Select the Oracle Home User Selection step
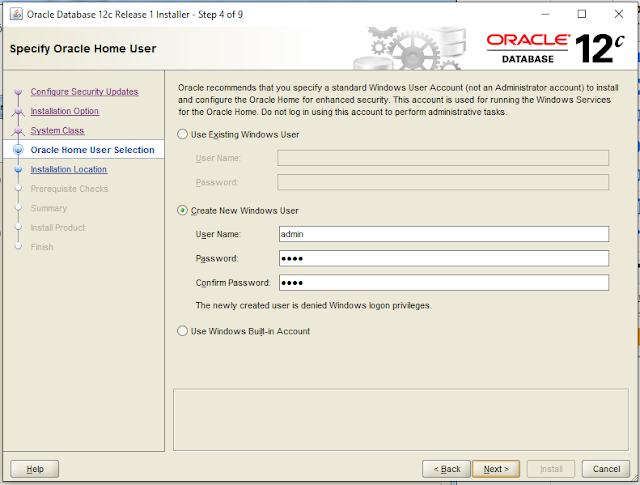640x485 pixels. [x=93, y=150]
